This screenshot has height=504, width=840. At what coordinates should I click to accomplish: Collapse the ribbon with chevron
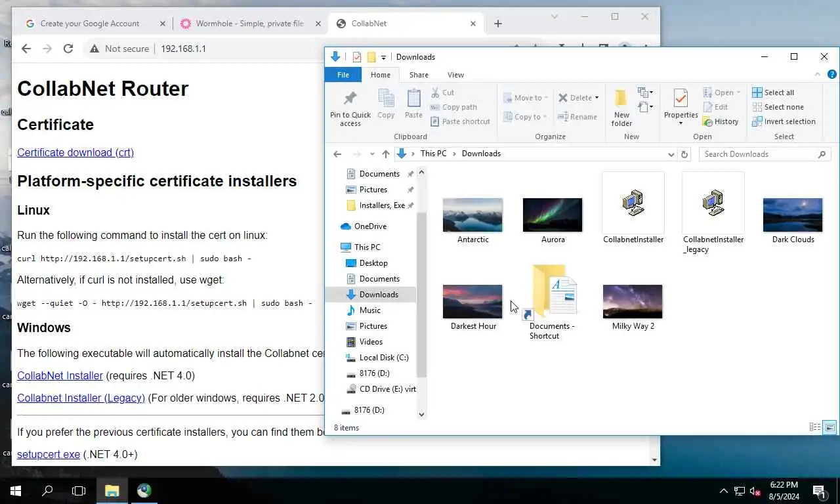coord(817,75)
